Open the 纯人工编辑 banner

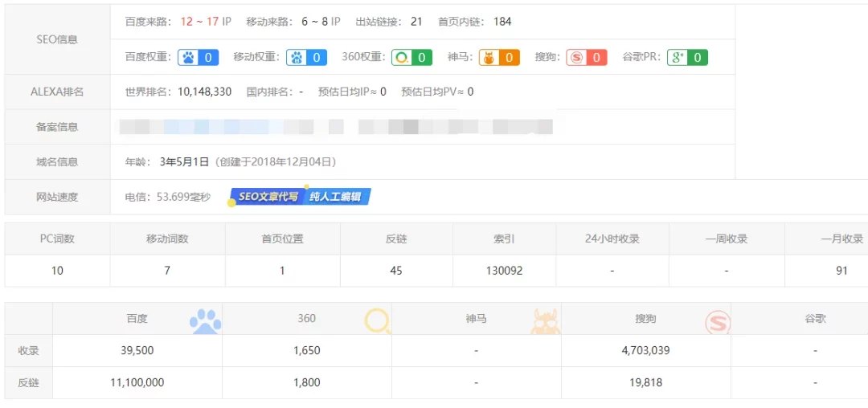(x=337, y=197)
